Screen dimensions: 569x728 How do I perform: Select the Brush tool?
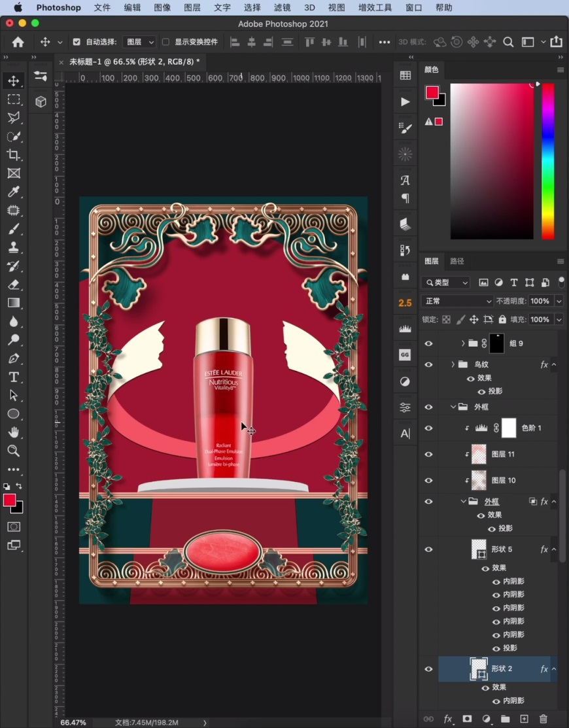(x=14, y=229)
